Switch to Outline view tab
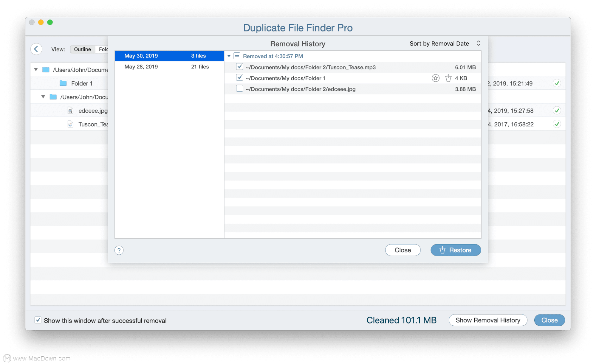The image size is (596, 364). tap(82, 49)
